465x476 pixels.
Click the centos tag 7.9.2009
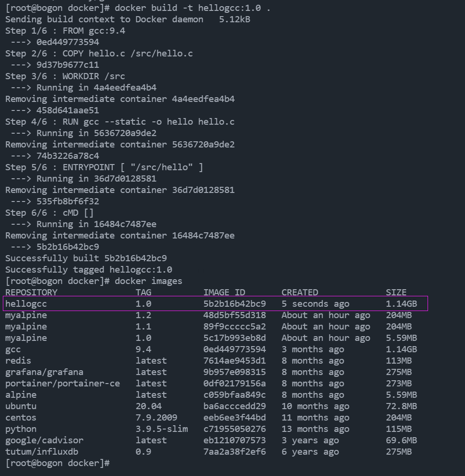pos(156,418)
